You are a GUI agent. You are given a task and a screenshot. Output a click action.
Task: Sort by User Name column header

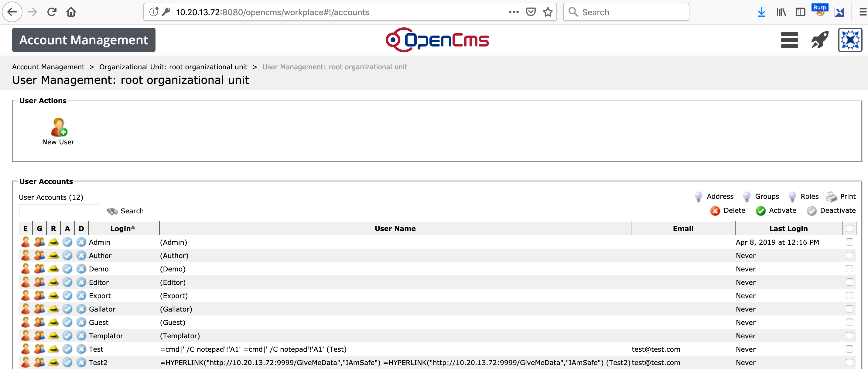395,229
